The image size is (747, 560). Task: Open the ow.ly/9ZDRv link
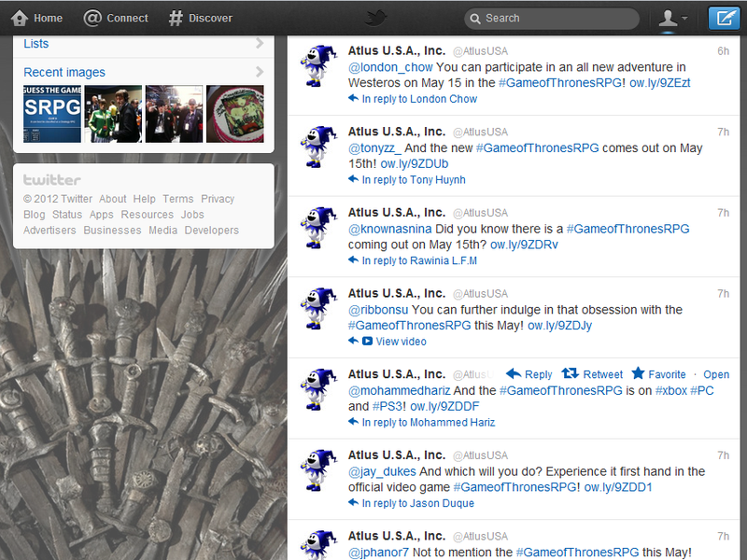pyautogui.click(x=524, y=245)
